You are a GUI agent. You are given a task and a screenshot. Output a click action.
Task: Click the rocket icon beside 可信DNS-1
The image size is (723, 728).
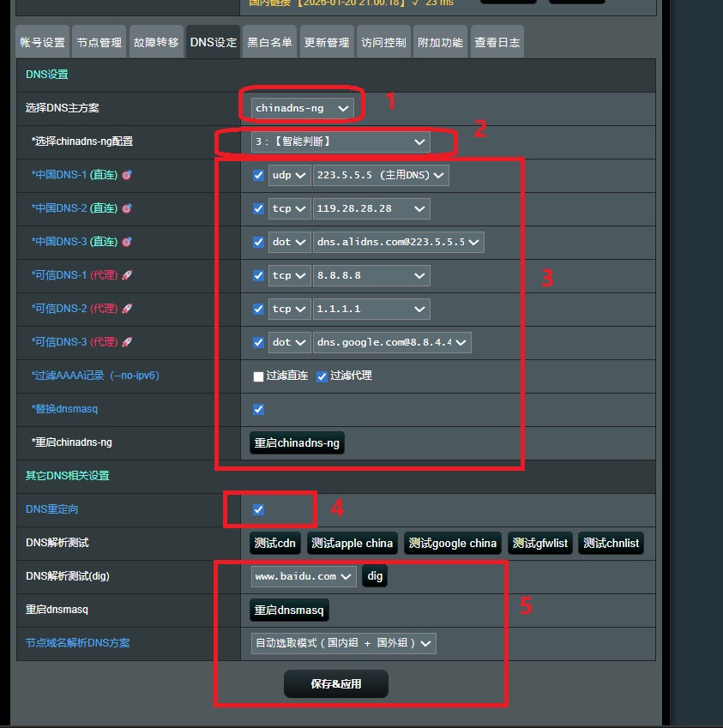[127, 275]
